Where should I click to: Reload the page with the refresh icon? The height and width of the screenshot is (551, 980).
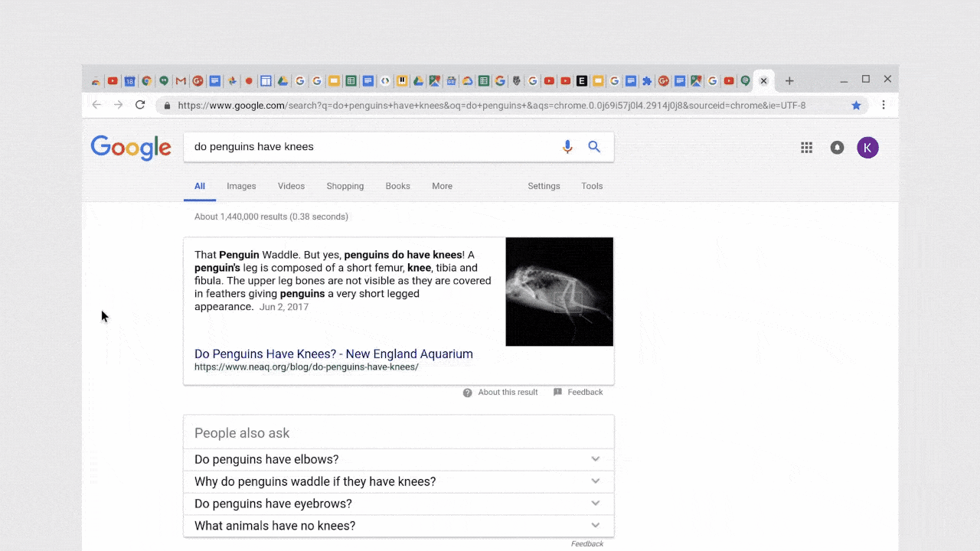(x=140, y=105)
